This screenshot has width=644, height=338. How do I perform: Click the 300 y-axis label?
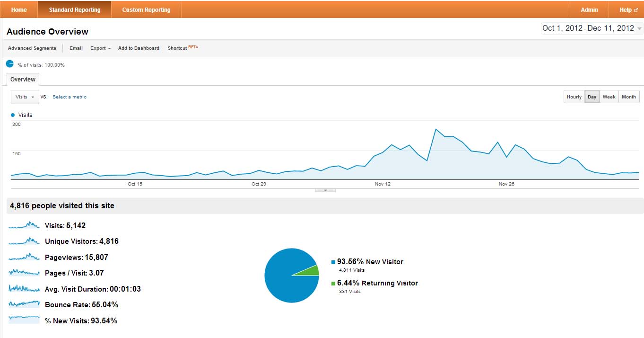point(17,124)
